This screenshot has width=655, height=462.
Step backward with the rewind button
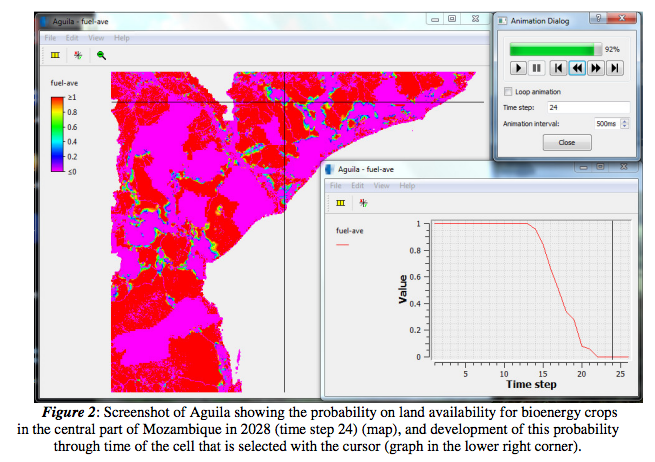[x=577, y=68]
